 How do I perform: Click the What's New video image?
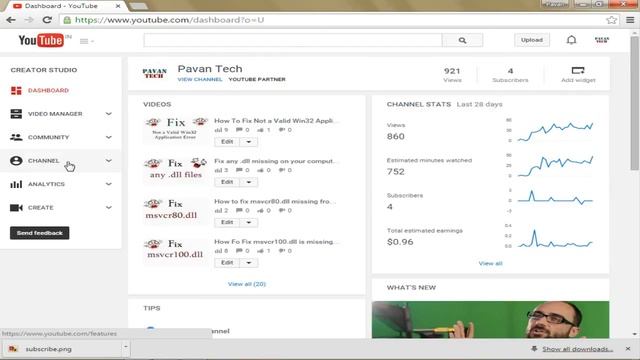tap(490, 320)
